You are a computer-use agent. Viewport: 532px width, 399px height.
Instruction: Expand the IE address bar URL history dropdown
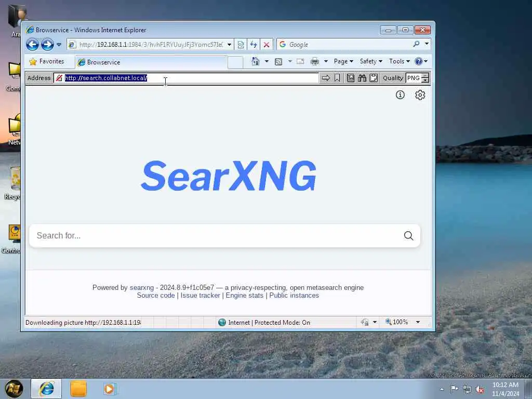coord(230,45)
